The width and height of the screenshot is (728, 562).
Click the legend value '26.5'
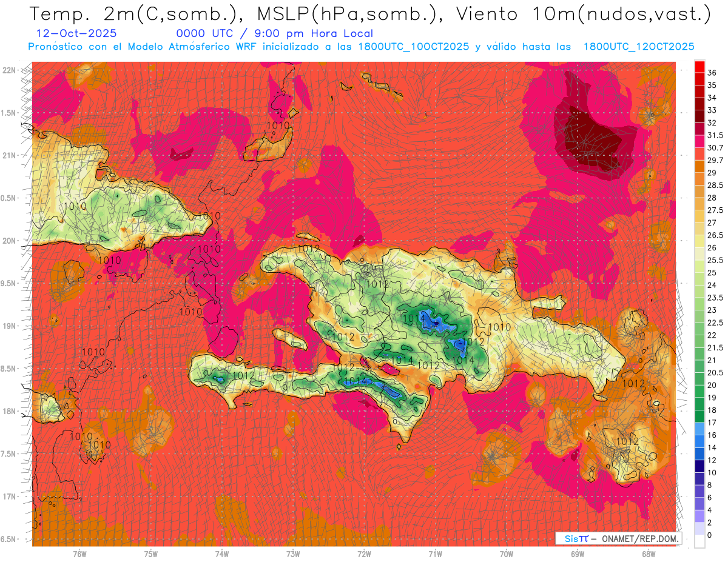[715, 235]
